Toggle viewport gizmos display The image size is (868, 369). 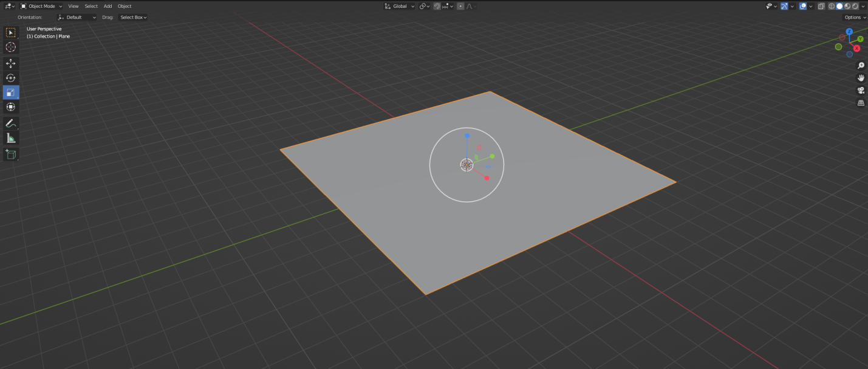click(x=784, y=6)
